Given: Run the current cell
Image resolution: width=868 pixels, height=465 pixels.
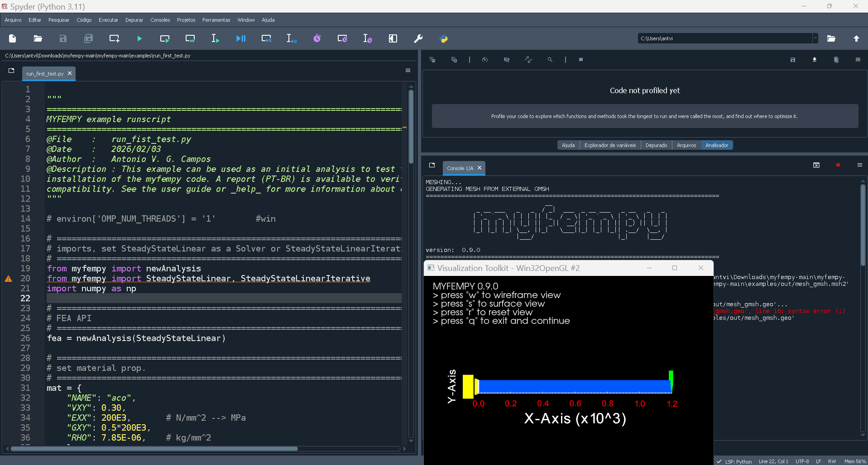Looking at the screenshot, I should click(165, 39).
